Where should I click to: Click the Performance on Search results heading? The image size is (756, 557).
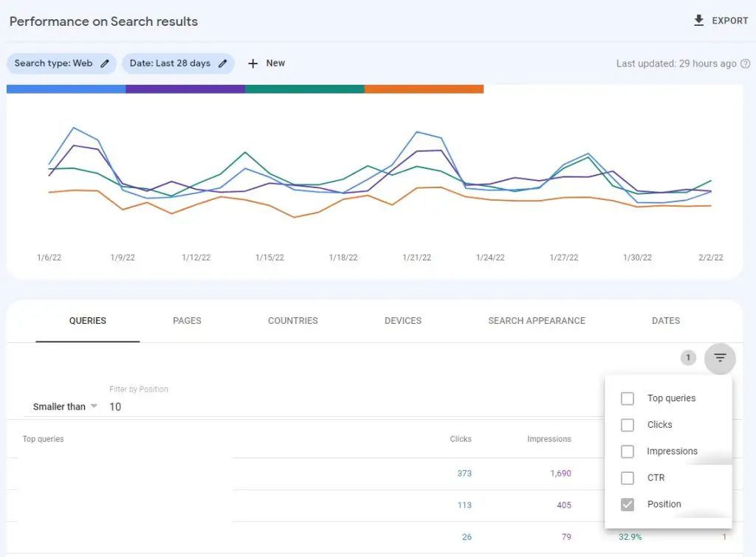pyautogui.click(x=103, y=21)
